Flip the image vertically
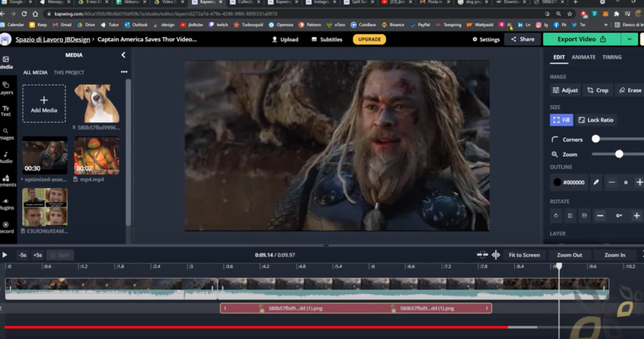 pos(584,215)
